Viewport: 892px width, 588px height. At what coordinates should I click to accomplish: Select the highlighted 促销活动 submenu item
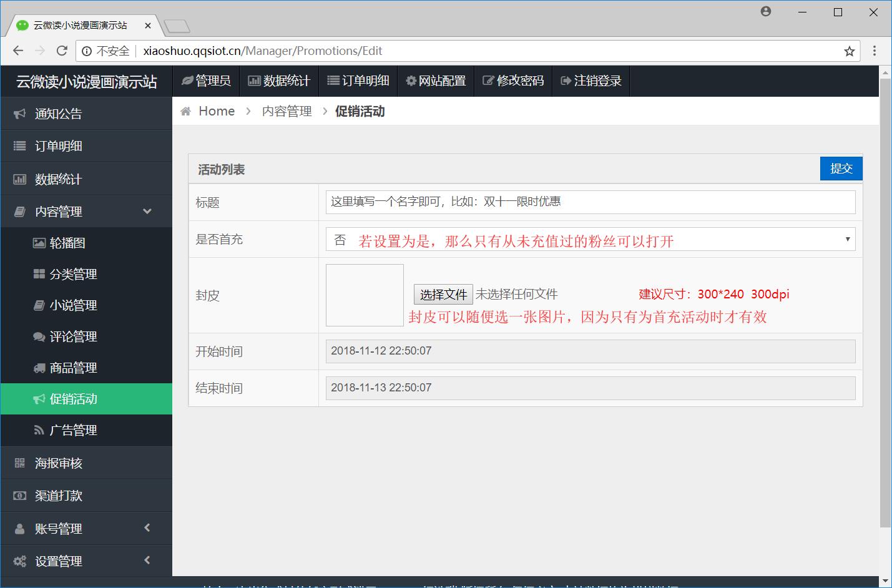pos(86,399)
